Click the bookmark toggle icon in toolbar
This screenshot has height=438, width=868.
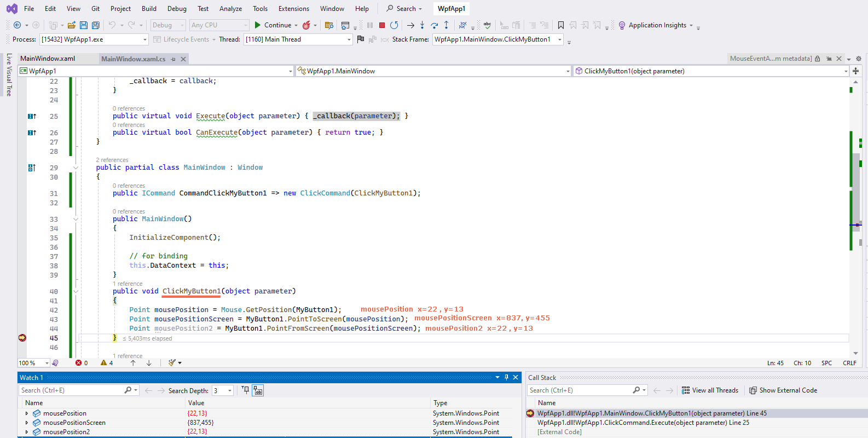(x=561, y=25)
